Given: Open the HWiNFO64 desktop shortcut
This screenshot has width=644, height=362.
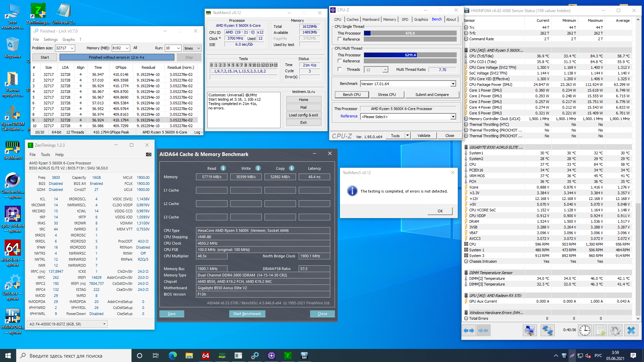Looking at the screenshot, I should coord(13,321).
